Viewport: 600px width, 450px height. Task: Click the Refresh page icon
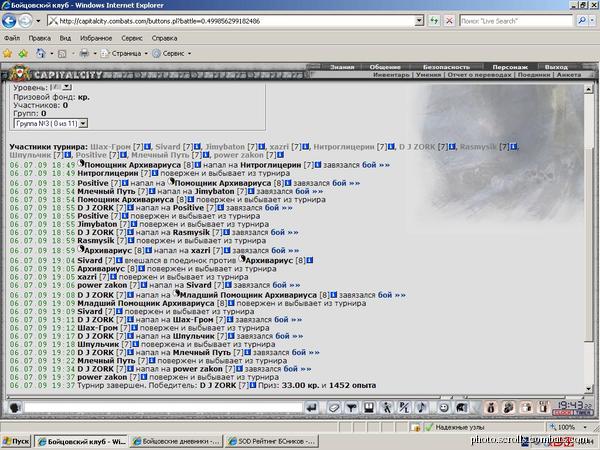[434, 21]
